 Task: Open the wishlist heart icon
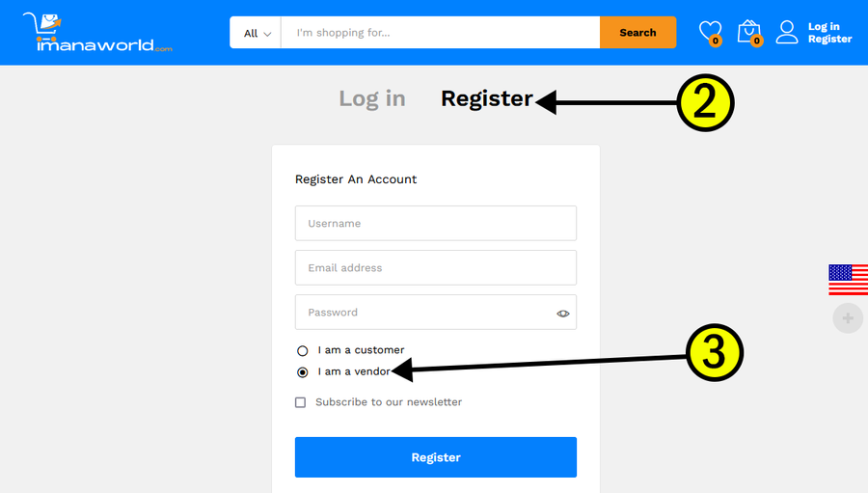click(x=710, y=32)
